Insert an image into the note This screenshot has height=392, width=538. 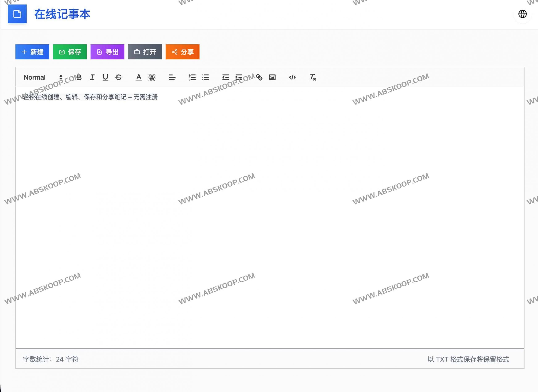pyautogui.click(x=272, y=77)
